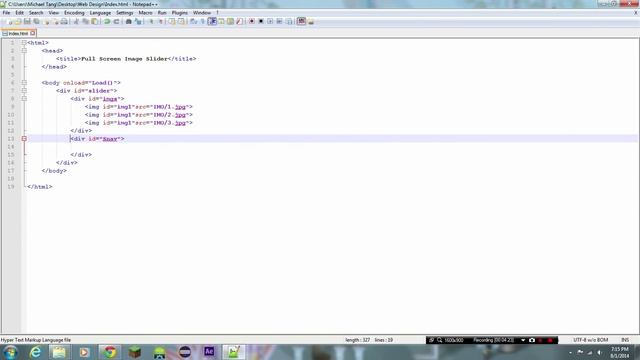Click the closing </html> tag on line 19
The width and height of the screenshot is (640, 360).
40,187
